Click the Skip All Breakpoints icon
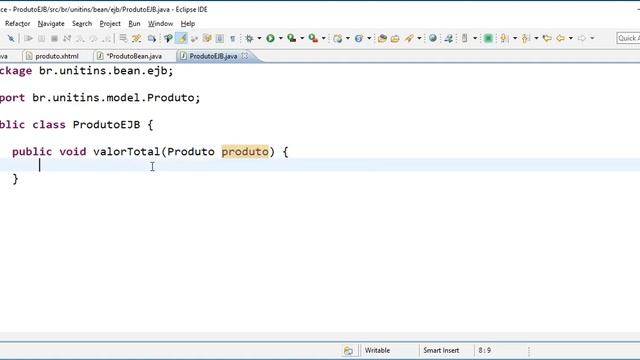Viewport: 640px width, 360px height. tap(11, 38)
